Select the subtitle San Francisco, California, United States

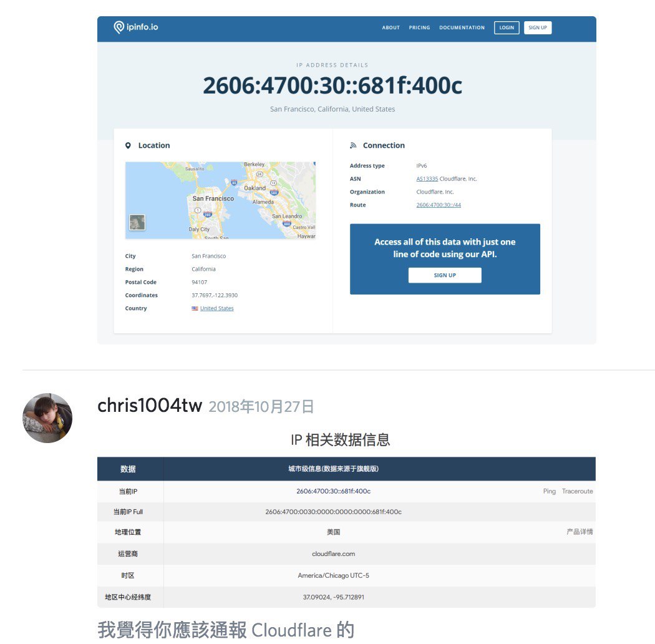click(332, 109)
